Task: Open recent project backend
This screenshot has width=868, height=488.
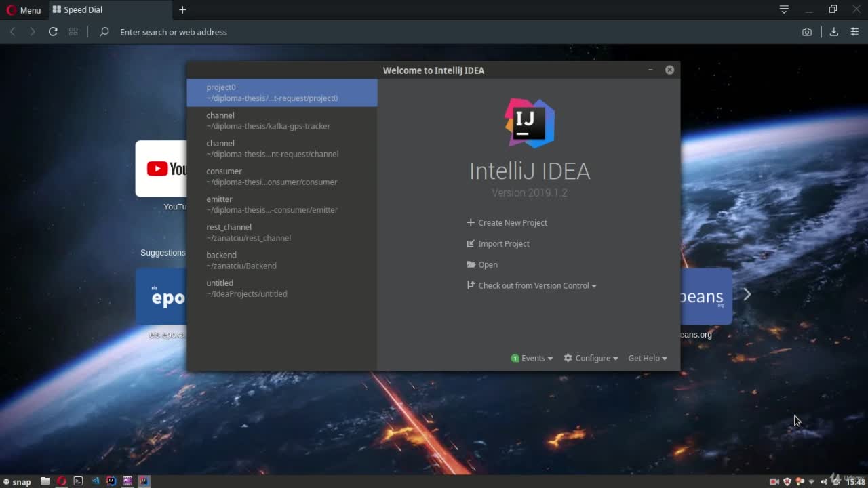Action: (282, 260)
